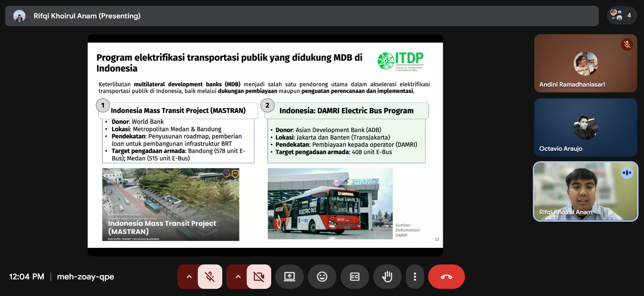Click the muted mic icon on Andini's tile
This screenshot has height=296, width=644.
click(x=627, y=44)
